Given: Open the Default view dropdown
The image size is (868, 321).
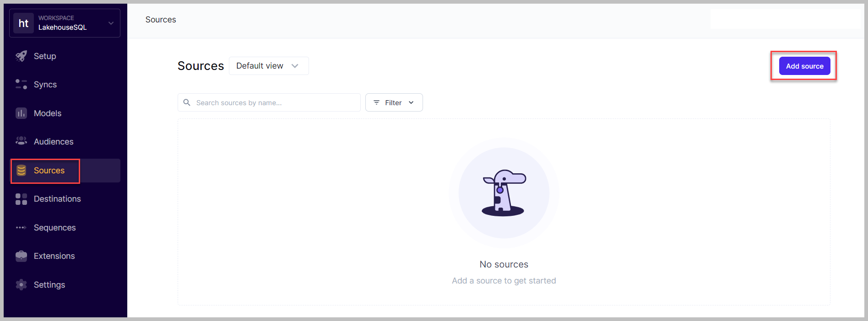Looking at the screenshot, I should point(268,66).
